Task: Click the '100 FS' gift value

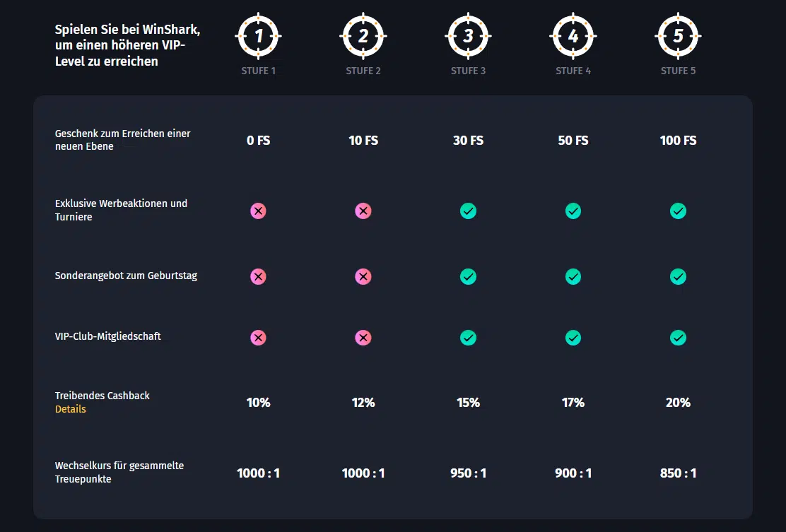Action: pyautogui.click(x=679, y=141)
